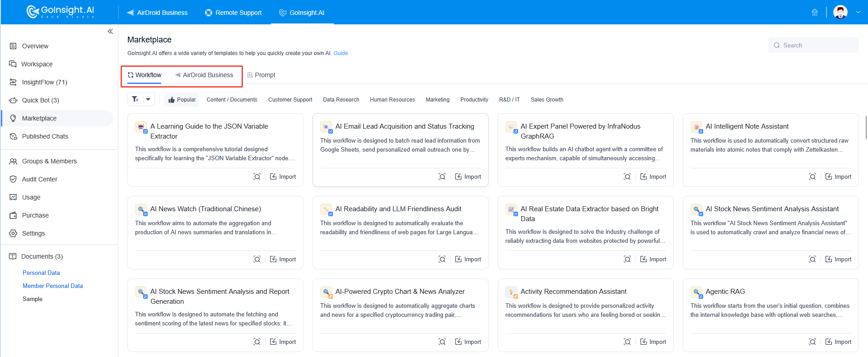Import A Learning Guide to the JSON Variable Extractor
This screenshot has height=357, width=868.
[x=283, y=176]
